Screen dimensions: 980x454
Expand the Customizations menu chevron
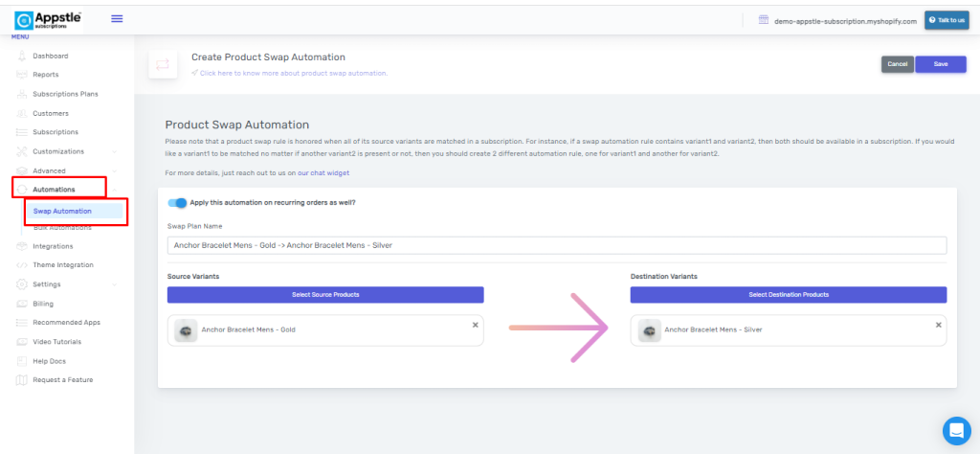[x=115, y=152]
